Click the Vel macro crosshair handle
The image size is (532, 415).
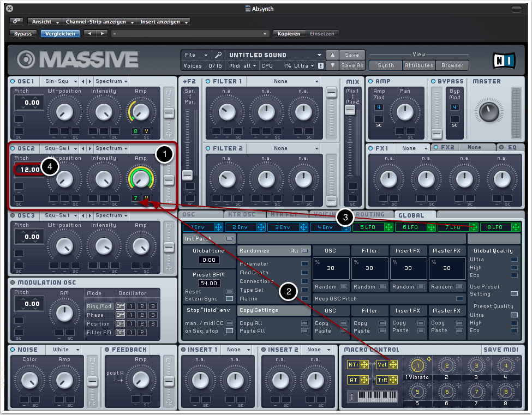coord(393,365)
